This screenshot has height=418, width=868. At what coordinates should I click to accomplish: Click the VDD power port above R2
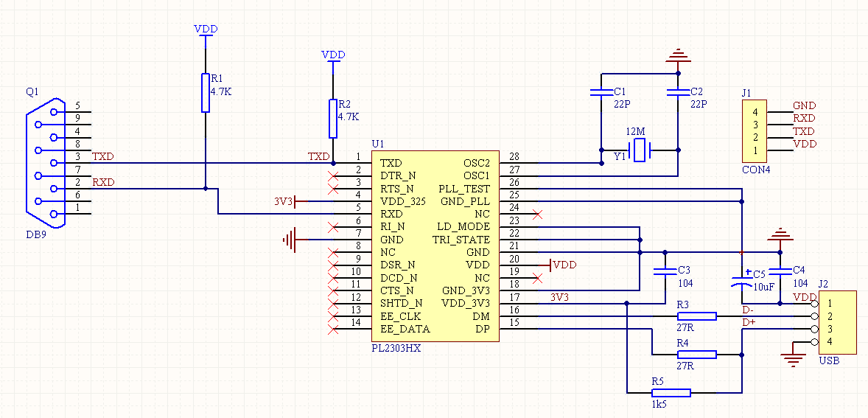click(333, 56)
